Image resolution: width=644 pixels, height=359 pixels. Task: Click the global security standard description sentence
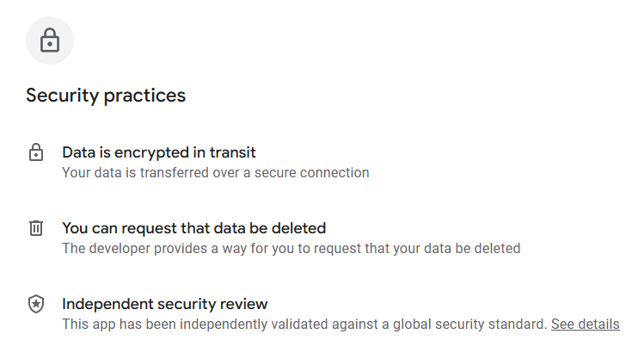(304, 325)
